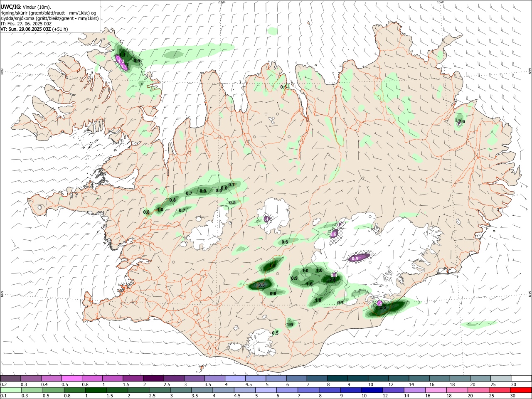Click the lavender 4 swatch in top legend row
532x399 pixels.
pos(235,379)
